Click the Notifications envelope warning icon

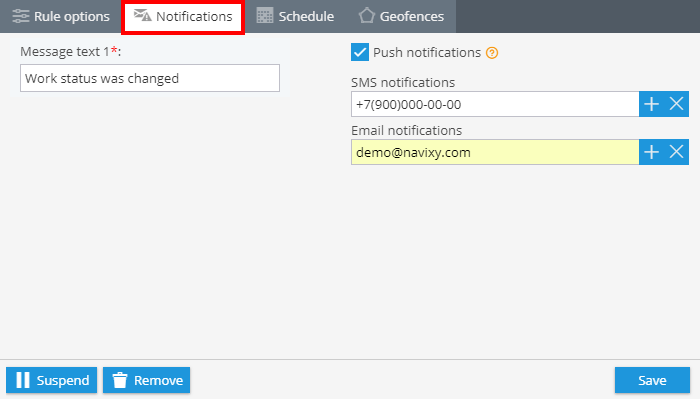(143, 15)
